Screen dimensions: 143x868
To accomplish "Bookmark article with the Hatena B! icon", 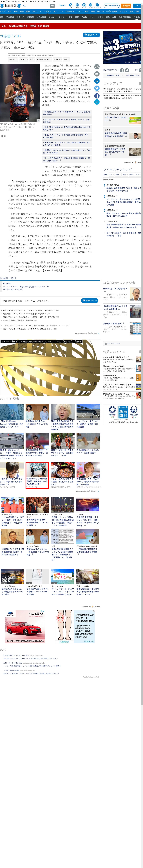I will tap(97, 102).
